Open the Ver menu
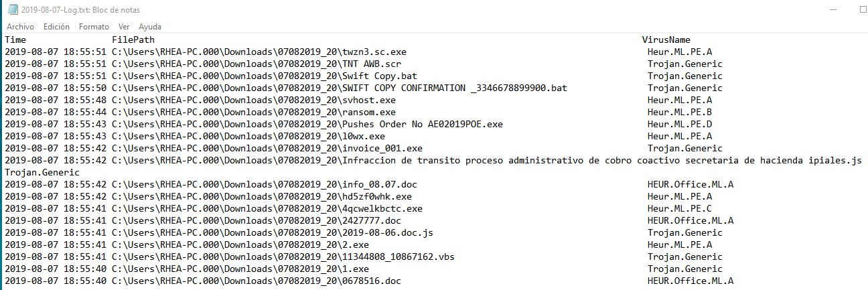Screen dimensions: 868x290 (x=124, y=27)
